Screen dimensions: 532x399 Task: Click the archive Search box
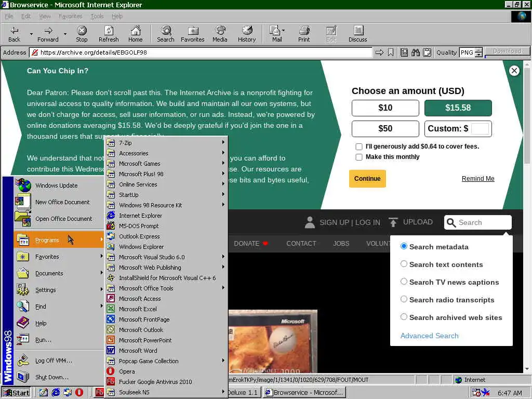tap(478, 222)
